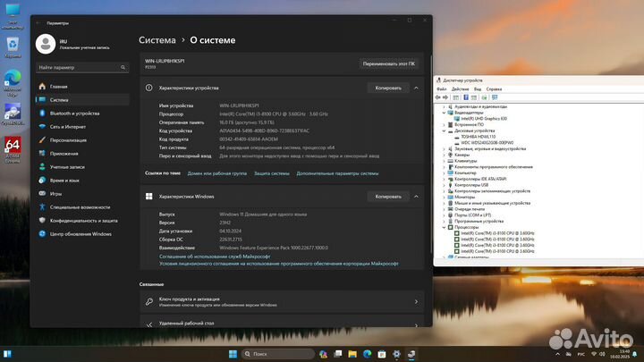The width and height of the screenshot is (644, 362).
Task: Expand Аудиовходы и аудиовыходы node
Action: pyautogui.click(x=444, y=106)
